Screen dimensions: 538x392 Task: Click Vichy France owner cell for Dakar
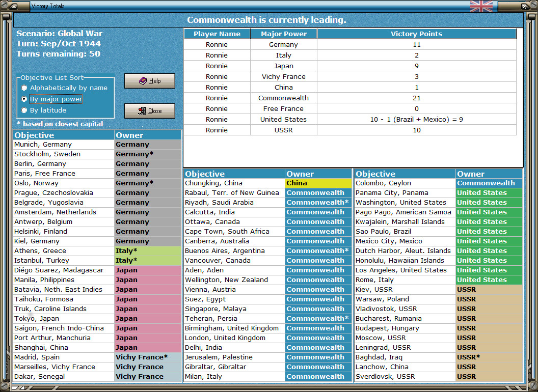148,377
